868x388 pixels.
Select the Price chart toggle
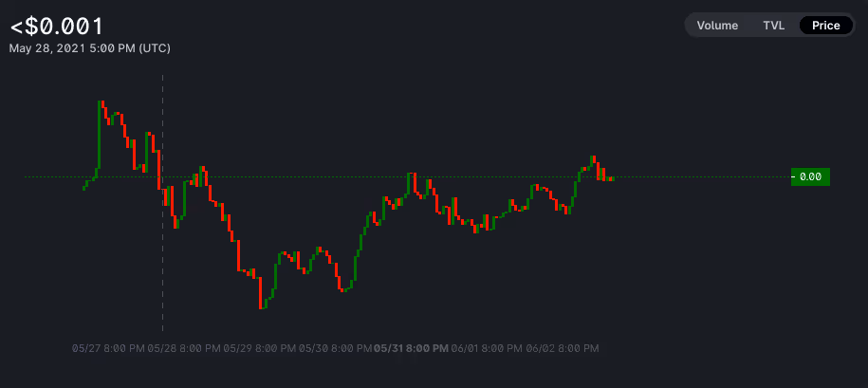(x=825, y=26)
